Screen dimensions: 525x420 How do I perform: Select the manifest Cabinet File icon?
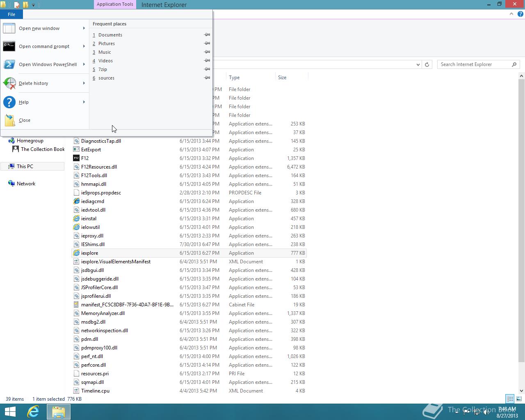point(76,305)
